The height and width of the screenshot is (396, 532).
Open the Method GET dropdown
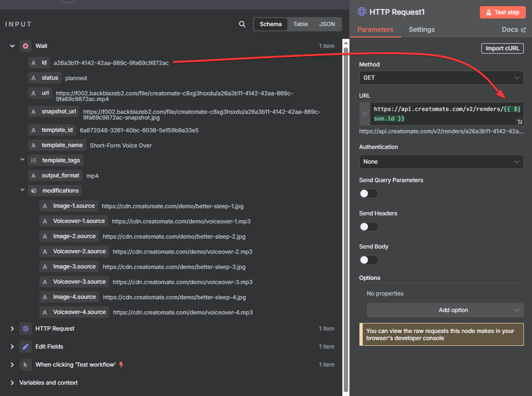click(441, 77)
